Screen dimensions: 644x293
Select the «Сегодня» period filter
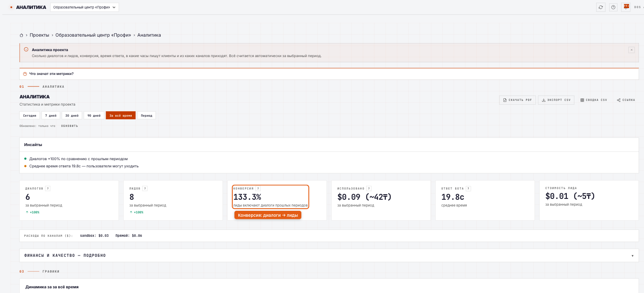[x=29, y=115]
